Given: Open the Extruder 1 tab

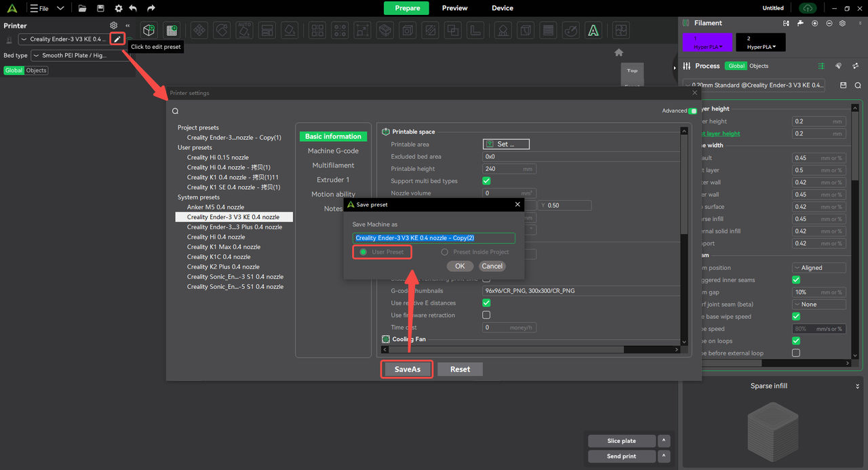Looking at the screenshot, I should pos(333,180).
